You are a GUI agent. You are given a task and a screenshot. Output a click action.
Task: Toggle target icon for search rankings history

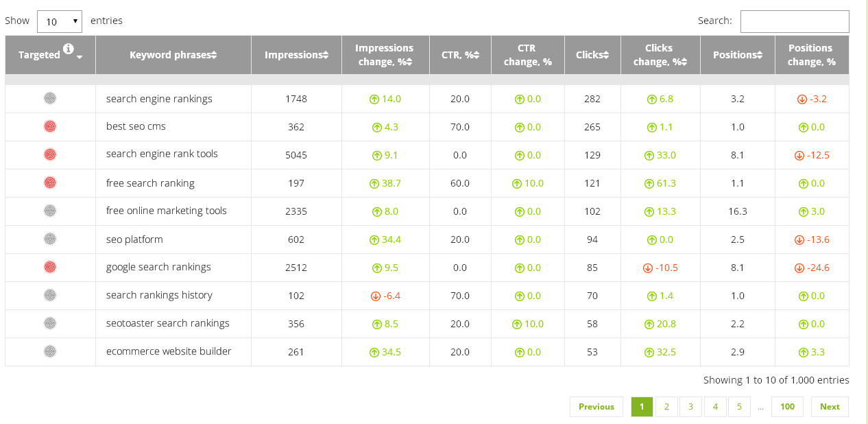click(x=50, y=296)
